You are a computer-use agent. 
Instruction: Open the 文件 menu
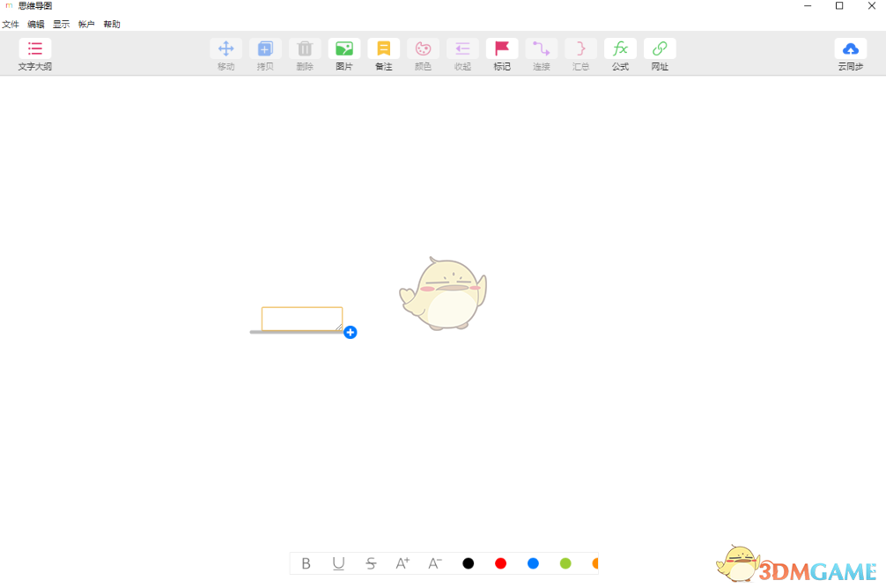tap(11, 24)
